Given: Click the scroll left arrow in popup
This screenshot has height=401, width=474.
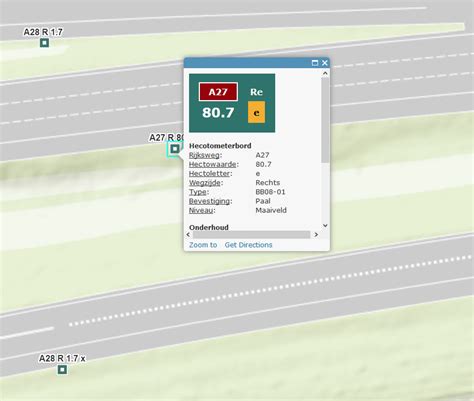Looking at the screenshot, I should [x=188, y=235].
